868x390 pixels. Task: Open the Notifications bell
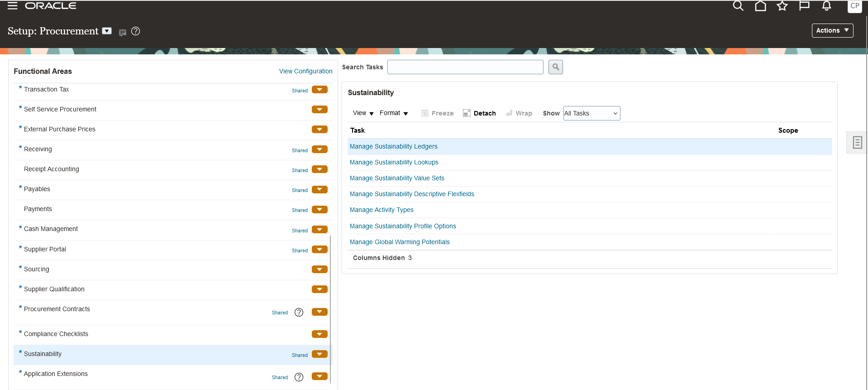pos(826,6)
